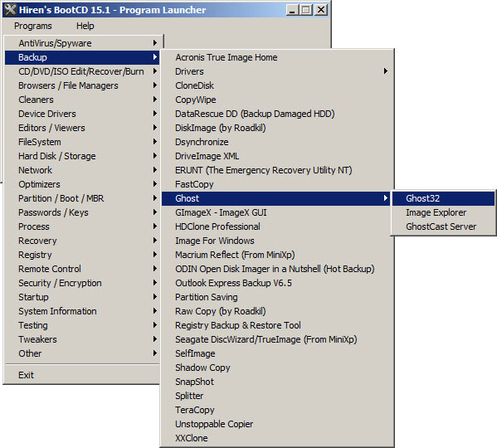Open the System Information submenu
The image size is (497, 448).
point(82,311)
